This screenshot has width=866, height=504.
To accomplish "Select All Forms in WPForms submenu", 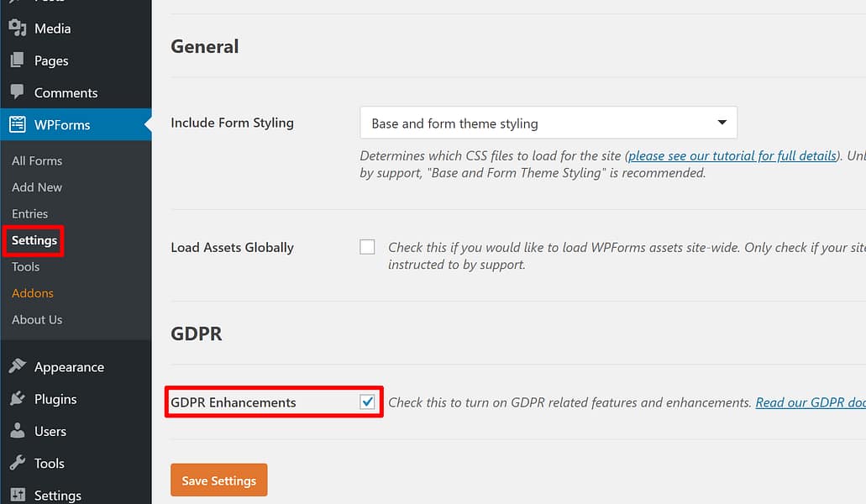I will (x=36, y=160).
